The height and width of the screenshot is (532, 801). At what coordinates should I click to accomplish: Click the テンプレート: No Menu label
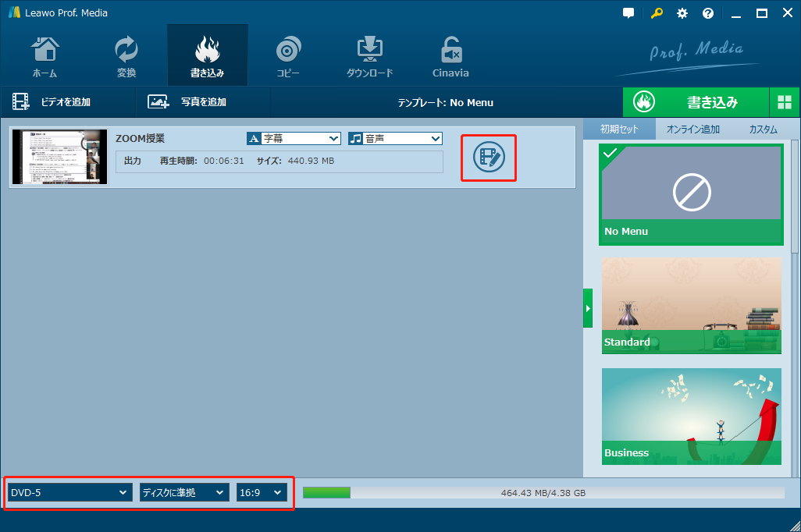tap(446, 103)
